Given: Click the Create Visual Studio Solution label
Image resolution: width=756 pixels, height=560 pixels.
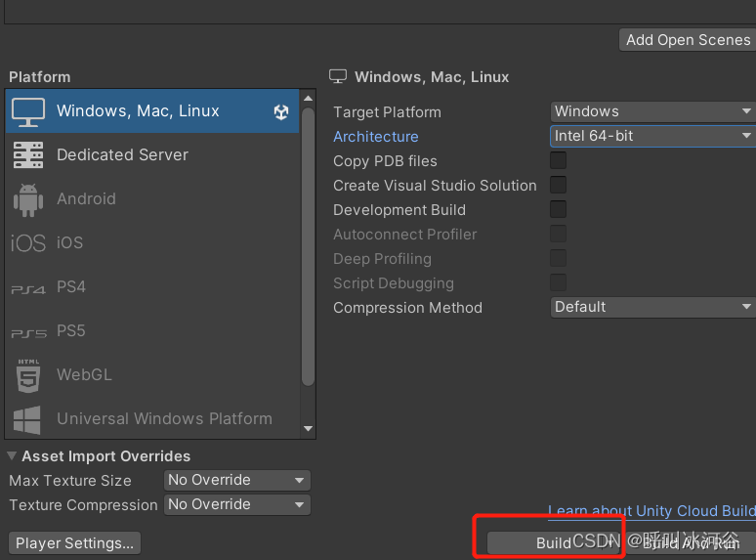Looking at the screenshot, I should (x=435, y=186).
